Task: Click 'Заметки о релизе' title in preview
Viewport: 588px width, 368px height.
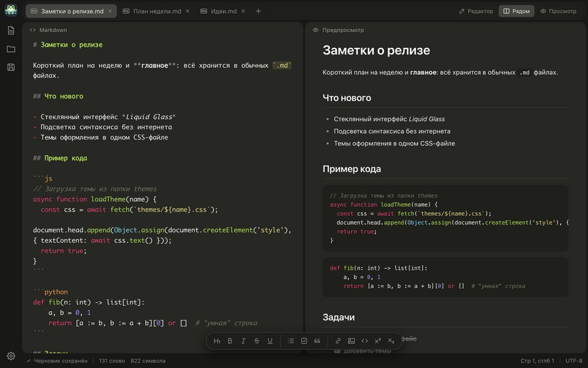Action: pyautogui.click(x=377, y=50)
